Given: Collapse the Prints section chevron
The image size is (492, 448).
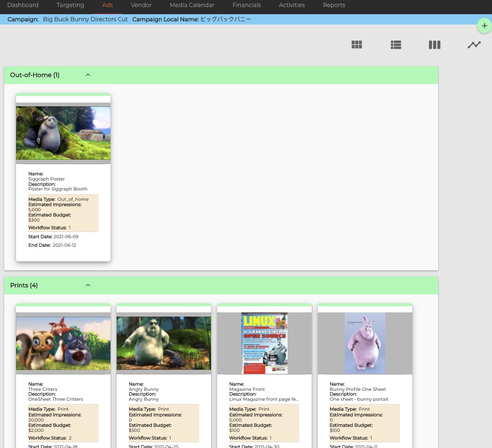Looking at the screenshot, I should [88, 285].
